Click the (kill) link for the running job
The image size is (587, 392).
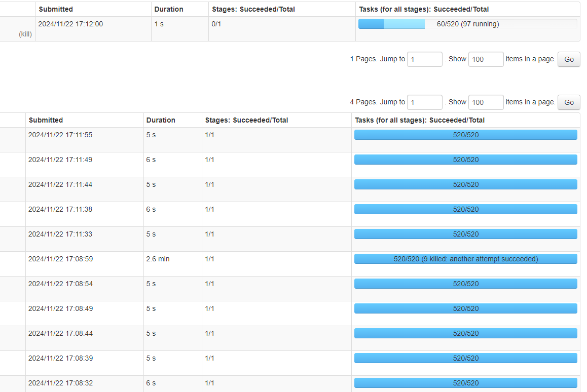[x=25, y=34]
